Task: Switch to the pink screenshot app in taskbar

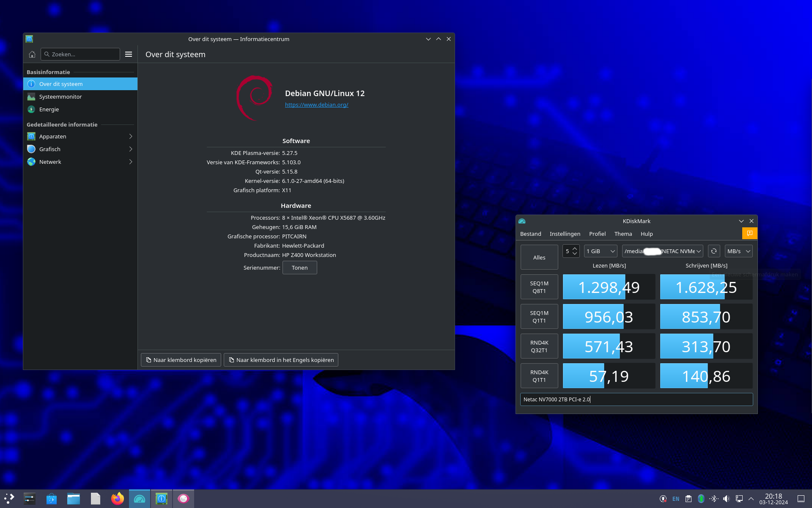Action: 183,499
